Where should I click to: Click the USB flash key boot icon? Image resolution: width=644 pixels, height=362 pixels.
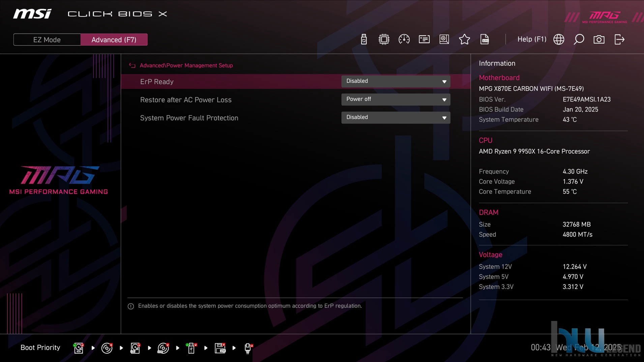pyautogui.click(x=191, y=348)
